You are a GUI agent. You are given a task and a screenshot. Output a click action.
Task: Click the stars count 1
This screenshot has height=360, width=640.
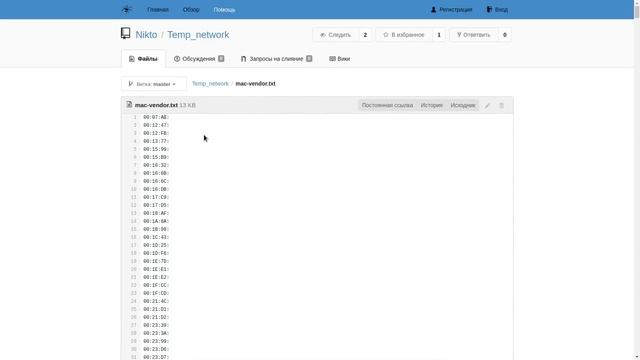(439, 35)
